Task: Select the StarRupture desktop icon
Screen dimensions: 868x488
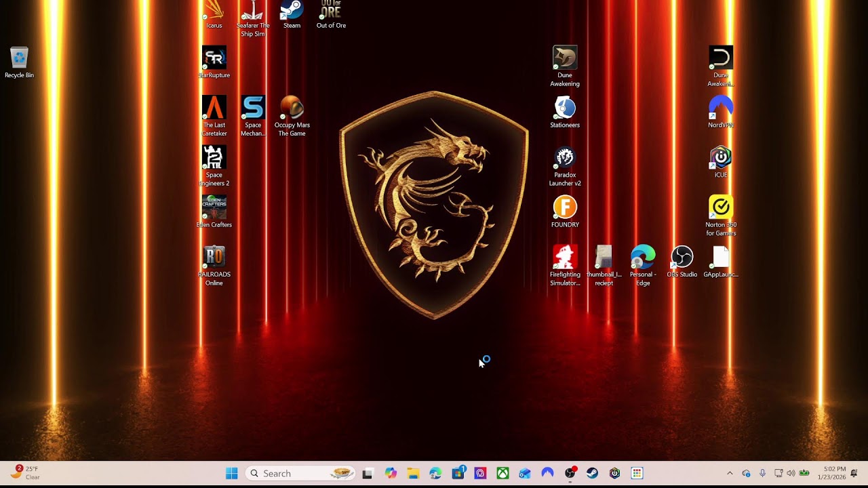Action: click(x=214, y=63)
